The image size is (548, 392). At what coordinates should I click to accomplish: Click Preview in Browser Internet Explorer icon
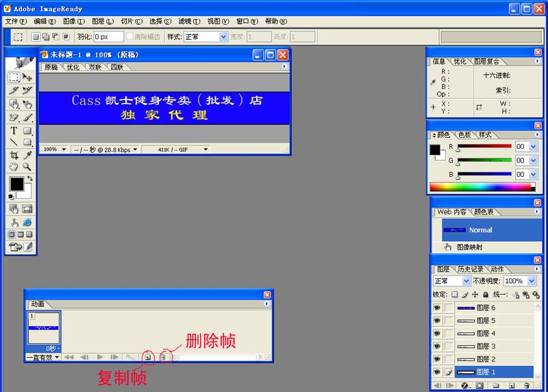pyautogui.click(x=27, y=223)
